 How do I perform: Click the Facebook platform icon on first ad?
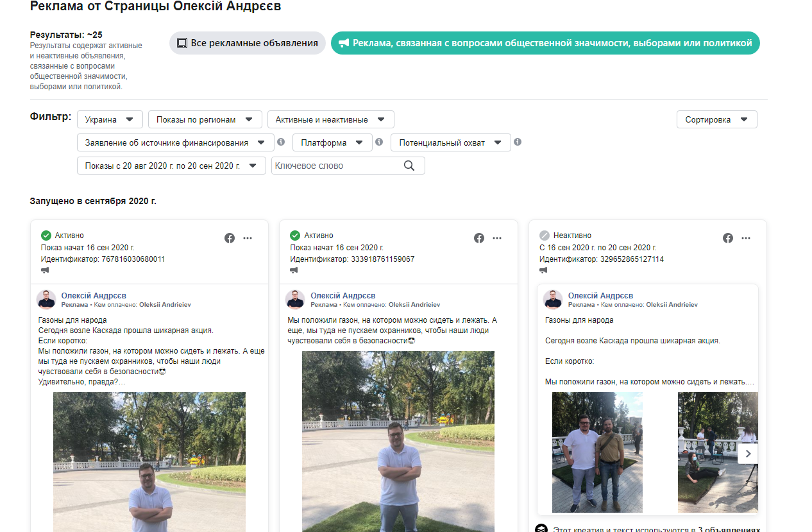coord(230,238)
